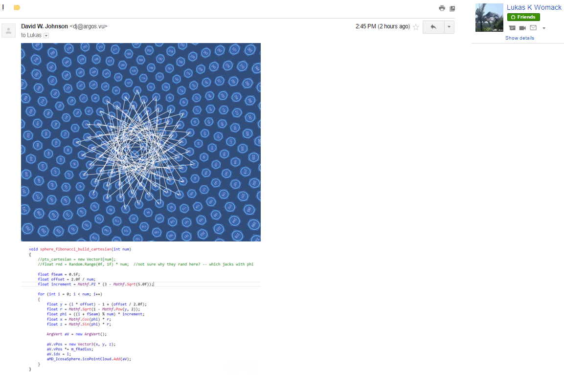This screenshot has height=392, width=564.
Task: Send an email to Lukas via envelope icon
Action: (533, 28)
